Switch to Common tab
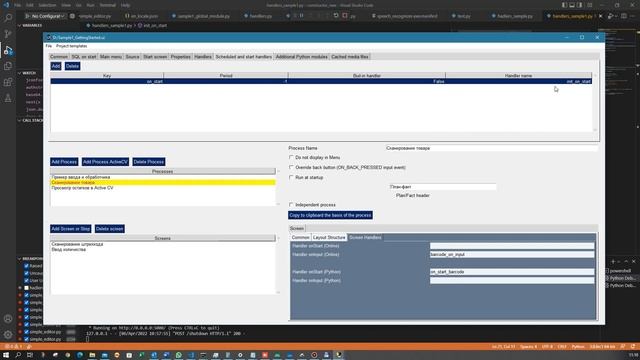The height and width of the screenshot is (360, 640). [x=59, y=57]
